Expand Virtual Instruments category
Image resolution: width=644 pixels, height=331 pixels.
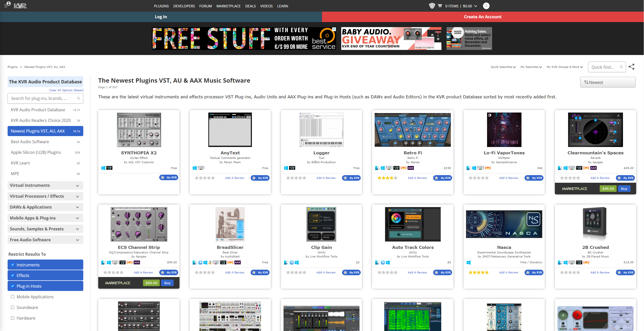pyautogui.click(x=45, y=185)
